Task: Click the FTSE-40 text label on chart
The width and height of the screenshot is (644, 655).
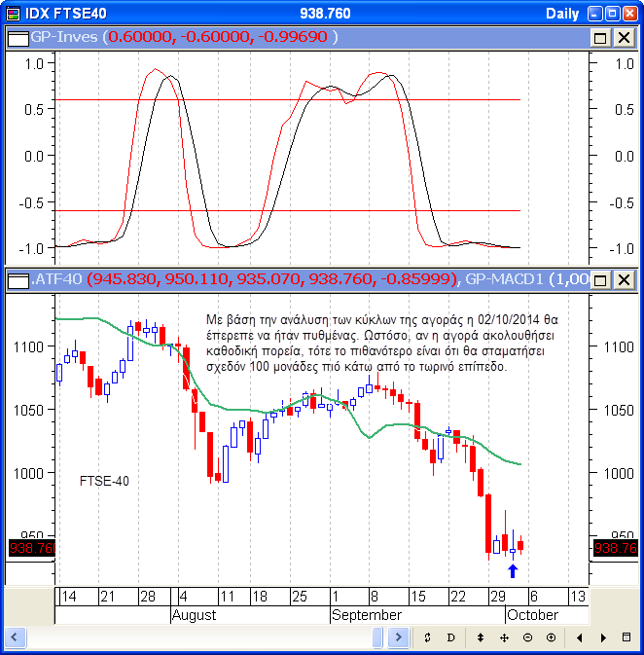Action: pyautogui.click(x=104, y=481)
